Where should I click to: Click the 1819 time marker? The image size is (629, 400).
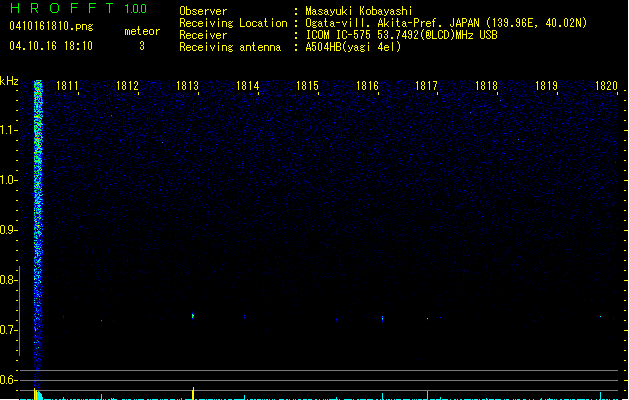[546, 86]
